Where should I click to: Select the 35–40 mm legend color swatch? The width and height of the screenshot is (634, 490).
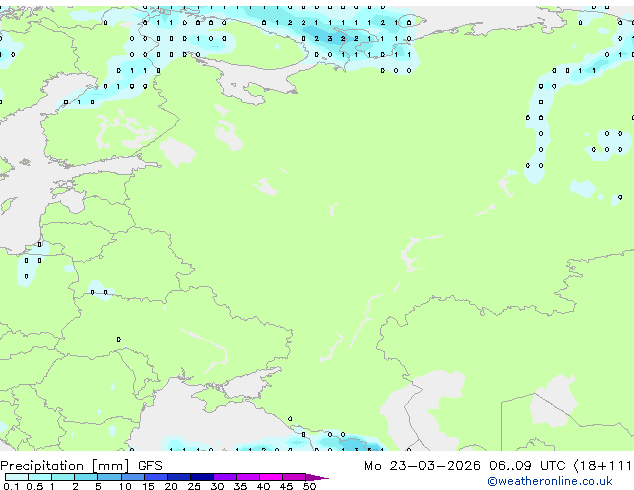point(248,477)
